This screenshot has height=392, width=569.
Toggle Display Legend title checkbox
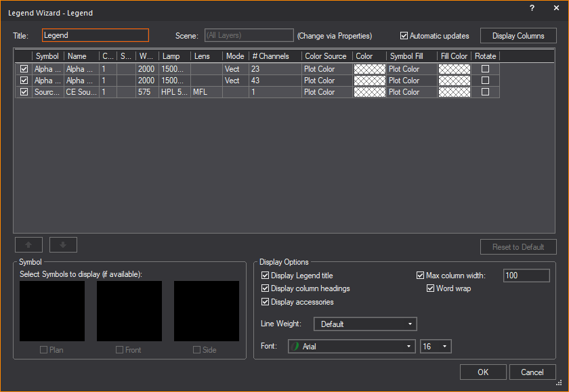[266, 276]
